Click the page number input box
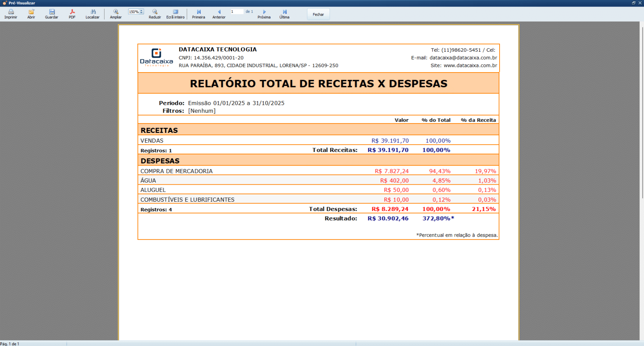Image resolution: width=644 pixels, height=346 pixels. [237, 11]
